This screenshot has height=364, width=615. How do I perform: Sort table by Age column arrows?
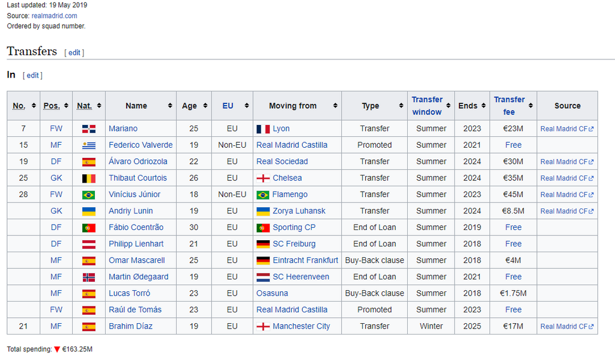click(205, 106)
